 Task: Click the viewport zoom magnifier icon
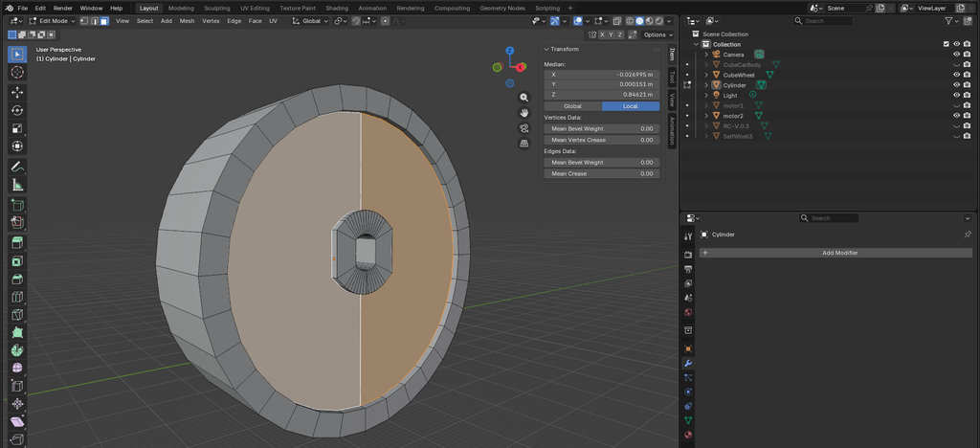pos(524,98)
